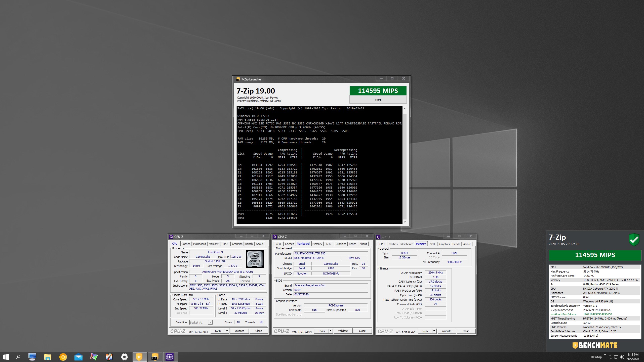Click the green 114595 MIPS score in launcher

click(378, 91)
